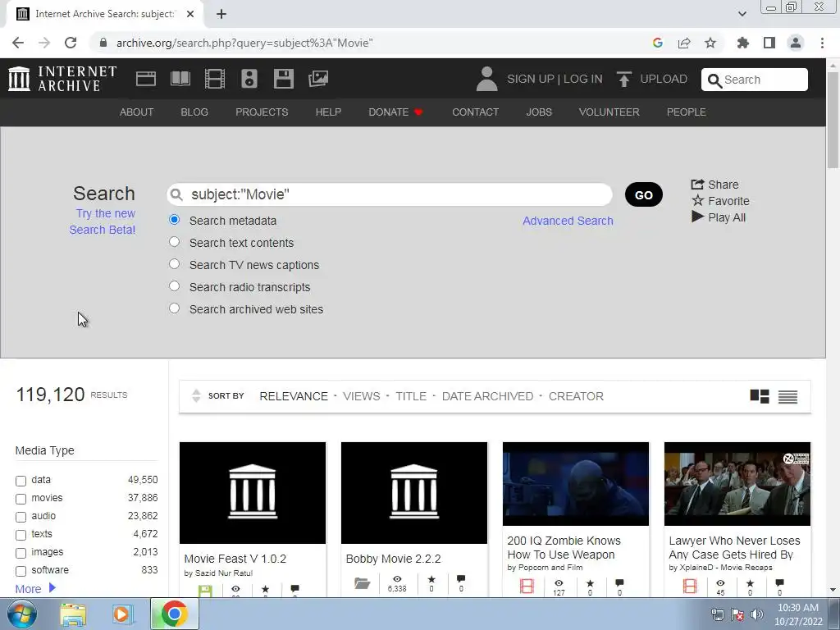The height and width of the screenshot is (630, 840).
Task: Toggle sort direction arrows
Action: coord(196,396)
